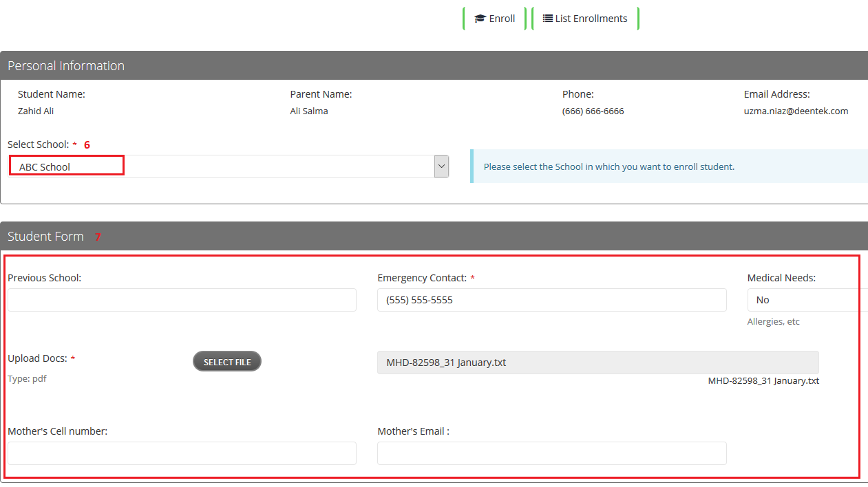The height and width of the screenshot is (487, 868).
Task: Click the Previous School label
Action: 44,278
